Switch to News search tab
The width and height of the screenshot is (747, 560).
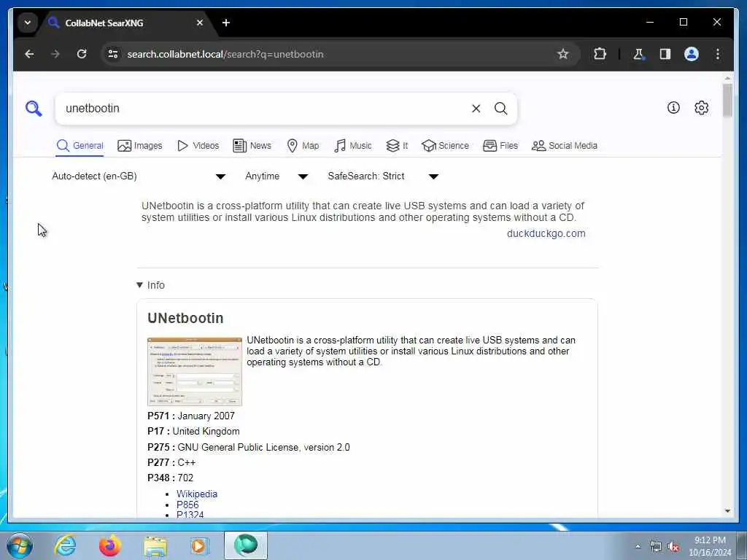point(252,146)
